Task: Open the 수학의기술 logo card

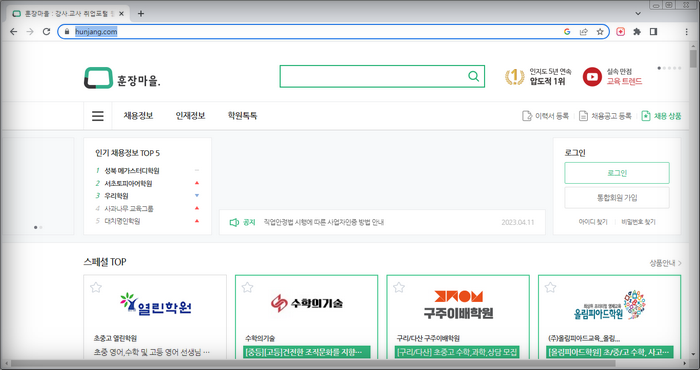Action: coord(307,303)
